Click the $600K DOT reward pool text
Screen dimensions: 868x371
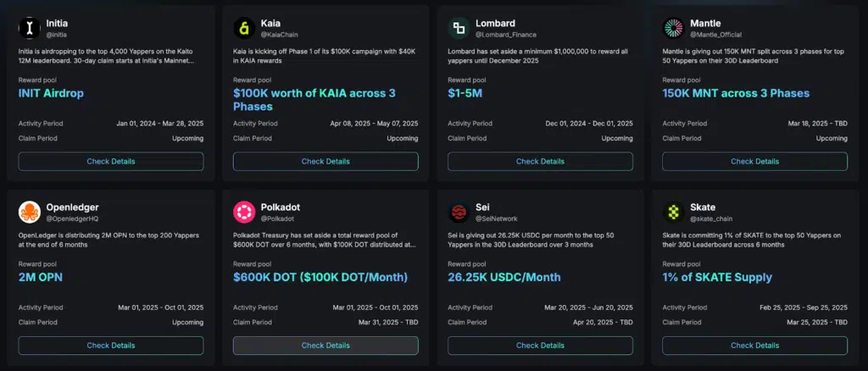click(x=320, y=277)
